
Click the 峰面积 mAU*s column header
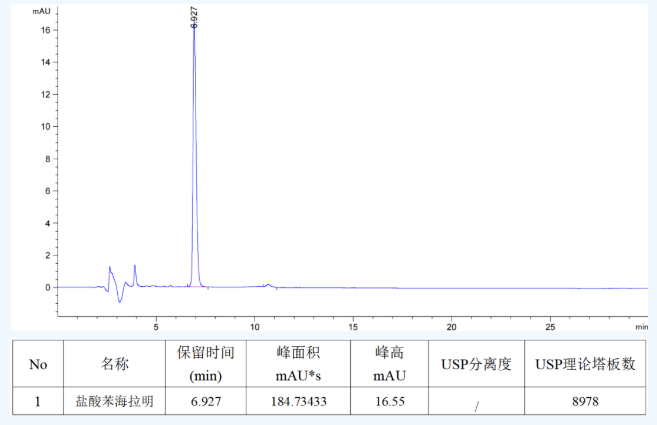tap(299, 364)
